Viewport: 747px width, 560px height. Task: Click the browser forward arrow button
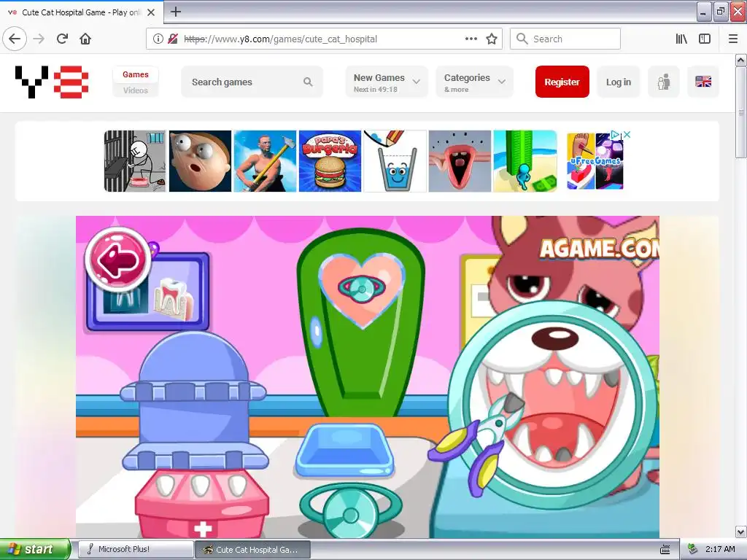pos(39,39)
